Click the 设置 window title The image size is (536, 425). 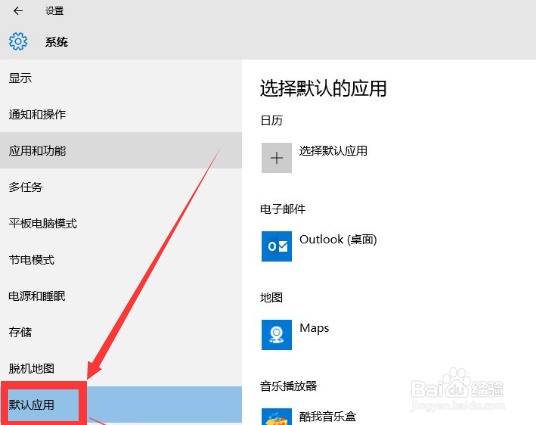click(55, 11)
